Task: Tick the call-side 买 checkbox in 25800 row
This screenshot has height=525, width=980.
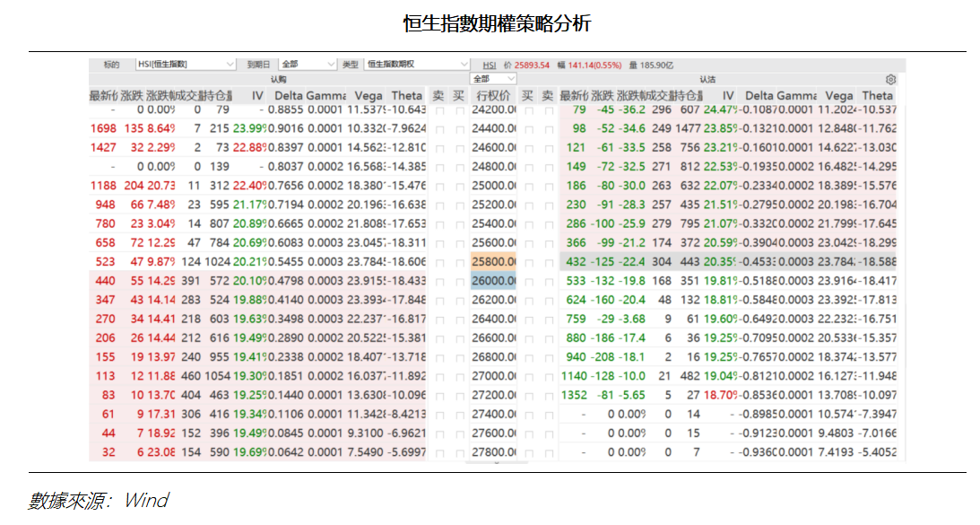Action: (x=459, y=264)
